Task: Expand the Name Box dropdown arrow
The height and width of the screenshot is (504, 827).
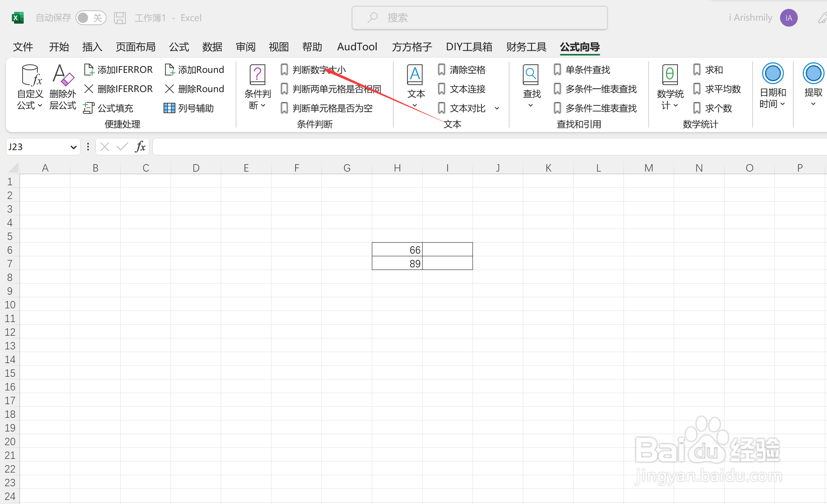Action: tap(73, 147)
